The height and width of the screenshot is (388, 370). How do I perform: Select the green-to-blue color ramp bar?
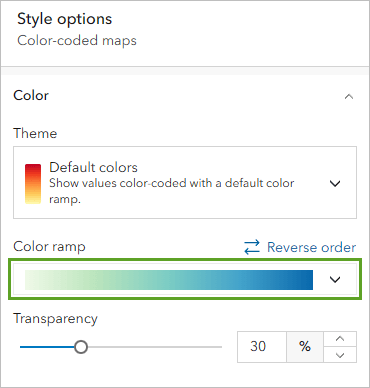[169, 280]
